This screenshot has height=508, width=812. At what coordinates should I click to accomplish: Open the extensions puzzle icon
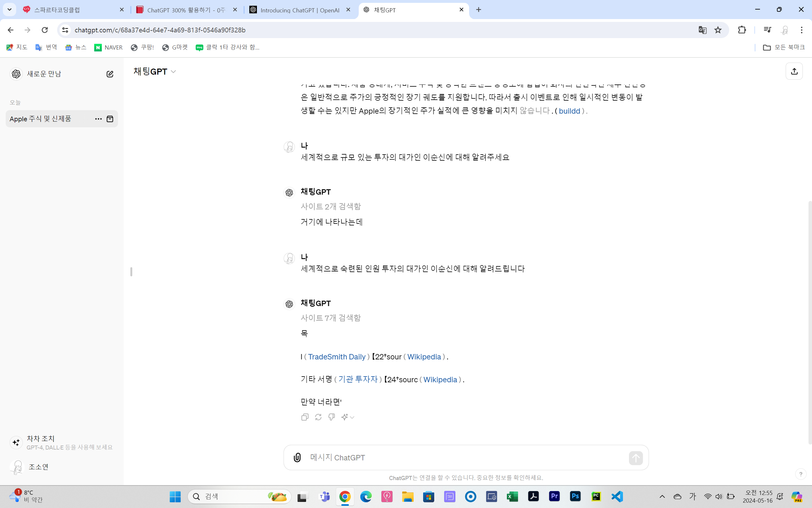[742, 30]
